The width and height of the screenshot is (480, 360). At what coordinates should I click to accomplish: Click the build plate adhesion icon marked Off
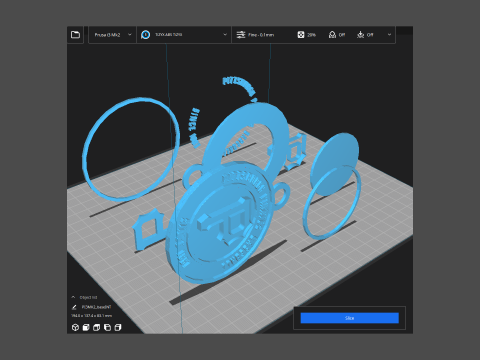361,35
